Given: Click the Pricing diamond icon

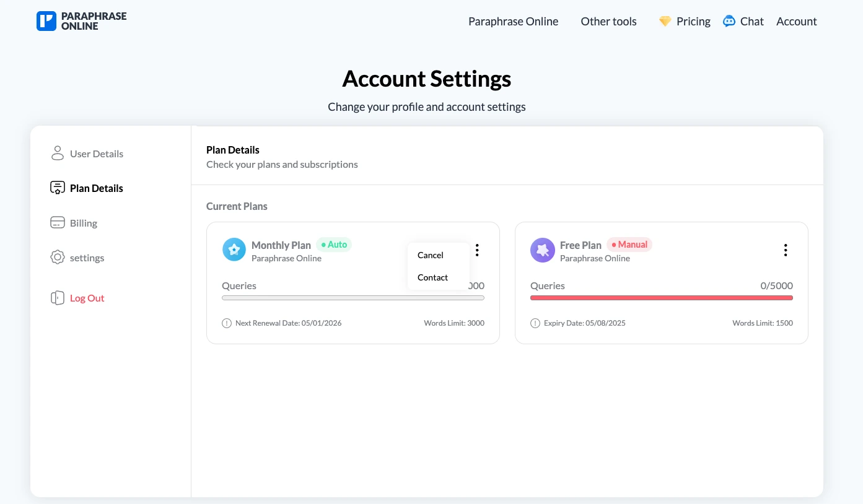Looking at the screenshot, I should [665, 21].
